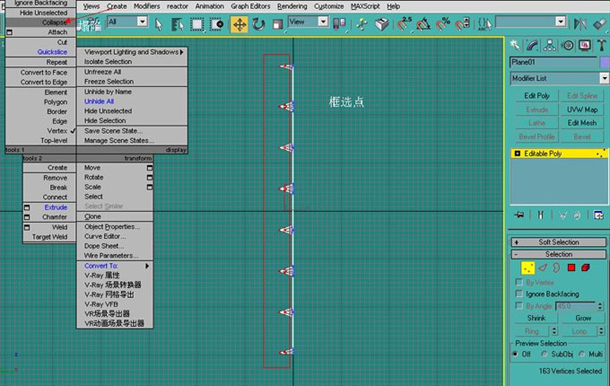Expand the Soft Selection rollout

tap(558, 242)
